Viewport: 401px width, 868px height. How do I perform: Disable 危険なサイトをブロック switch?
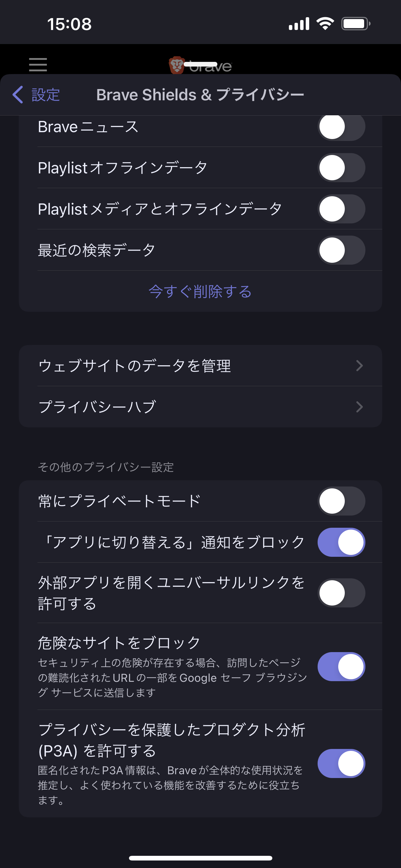pos(341,666)
